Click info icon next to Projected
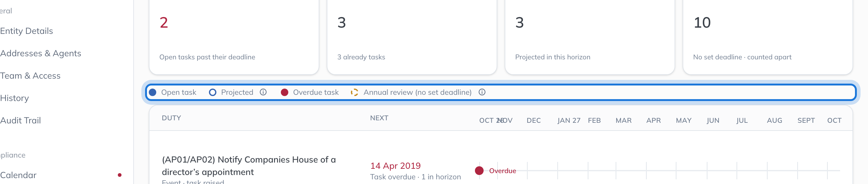868x184 pixels. (263, 92)
